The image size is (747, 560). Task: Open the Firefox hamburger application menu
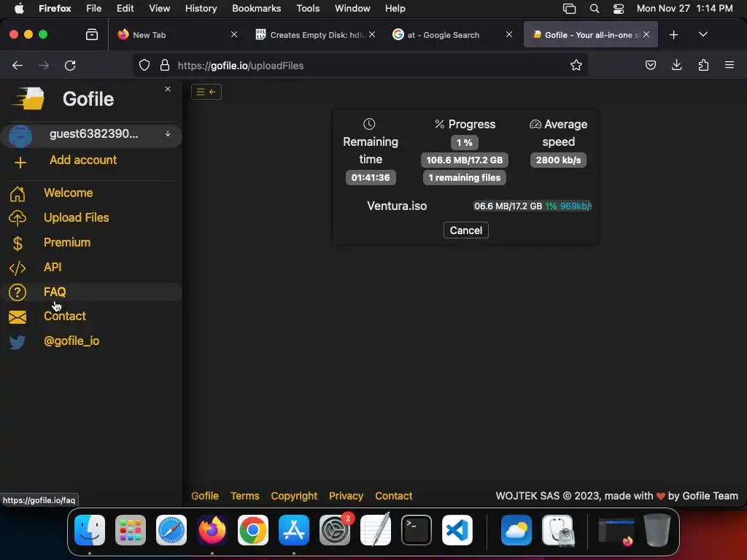pos(729,65)
